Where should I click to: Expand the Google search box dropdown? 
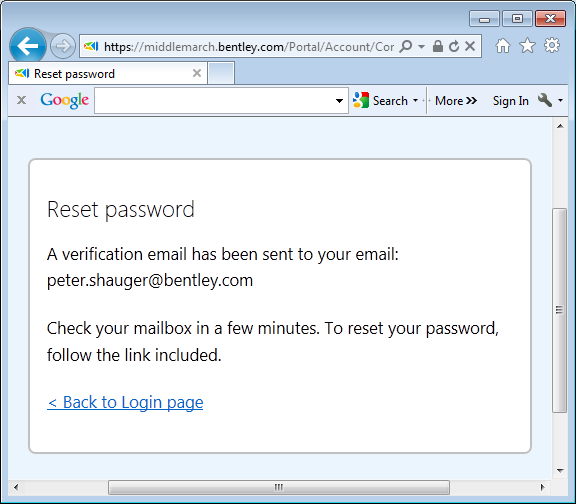[x=339, y=101]
